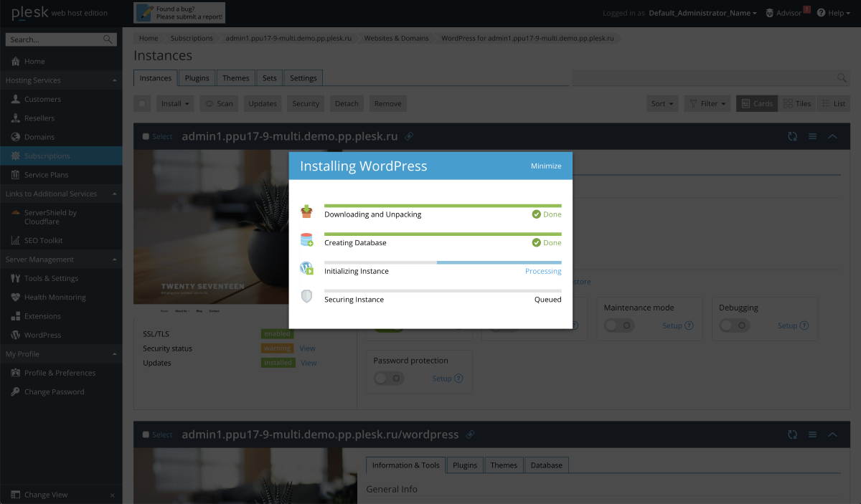Open the Filter dropdown menu
Viewport: 861px width, 504px height.
[x=707, y=104]
